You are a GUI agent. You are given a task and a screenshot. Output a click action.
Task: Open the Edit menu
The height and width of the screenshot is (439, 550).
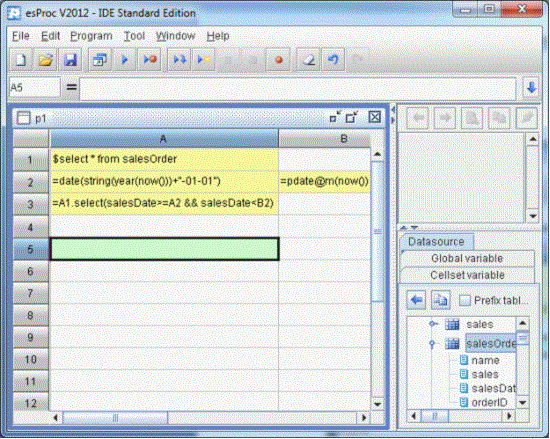[51, 36]
